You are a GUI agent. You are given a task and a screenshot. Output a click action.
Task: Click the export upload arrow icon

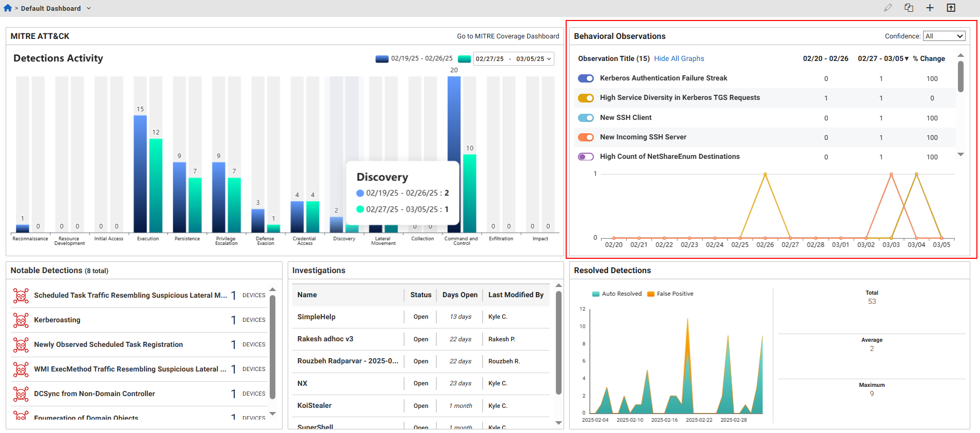pos(951,8)
